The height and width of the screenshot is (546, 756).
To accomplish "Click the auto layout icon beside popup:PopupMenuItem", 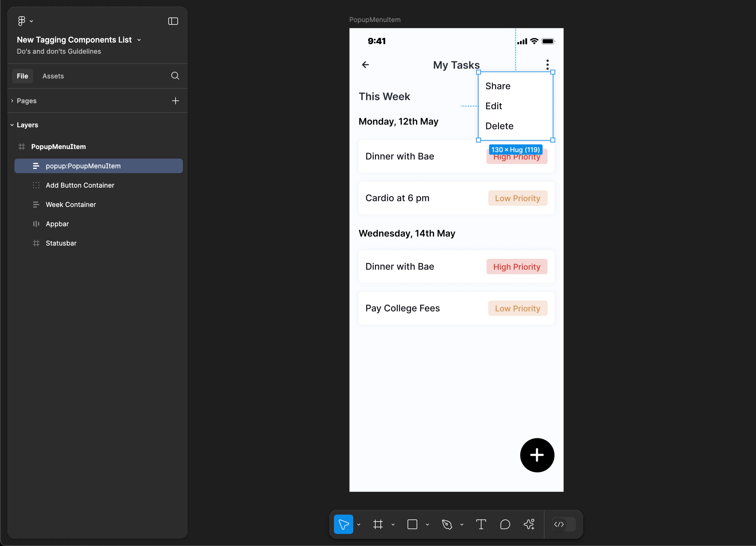I will pos(36,166).
